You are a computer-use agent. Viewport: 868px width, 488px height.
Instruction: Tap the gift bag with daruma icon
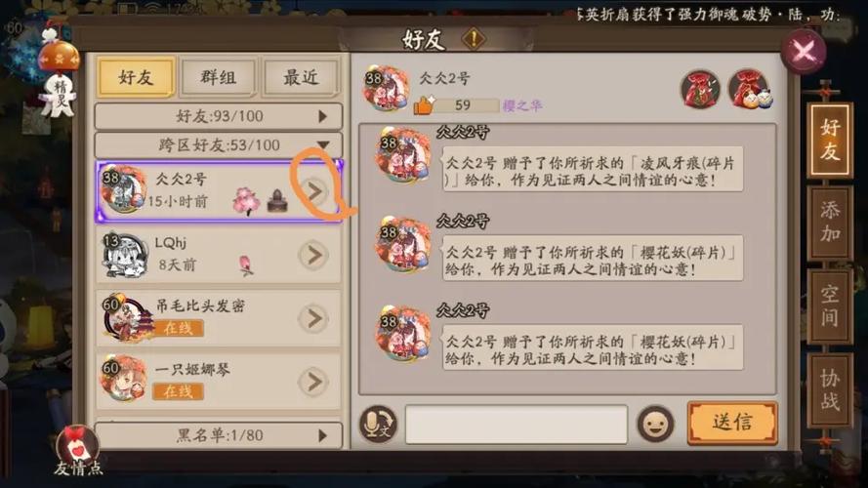750,89
